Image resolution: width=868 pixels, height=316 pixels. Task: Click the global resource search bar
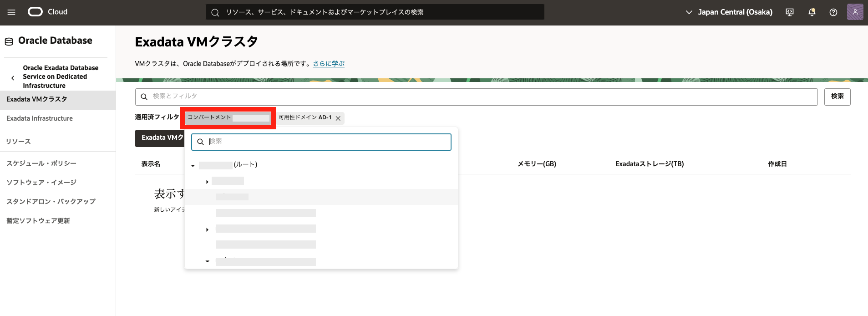pos(375,12)
